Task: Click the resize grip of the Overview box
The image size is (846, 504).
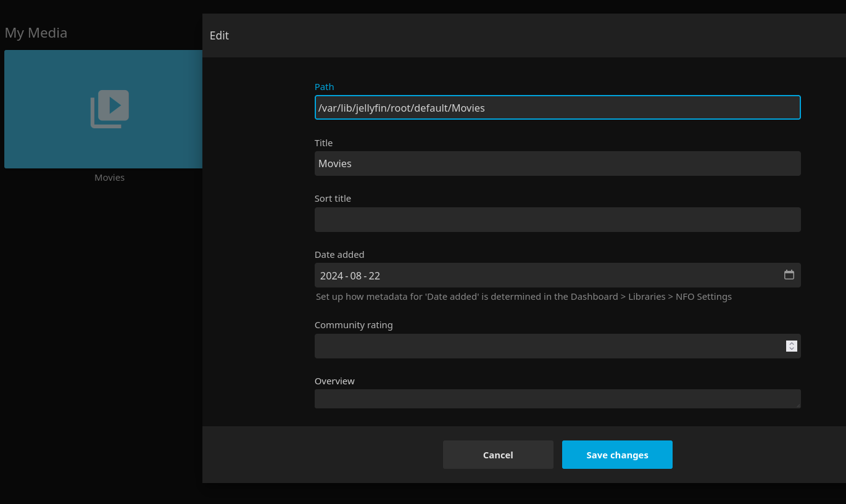Action: pos(797,405)
